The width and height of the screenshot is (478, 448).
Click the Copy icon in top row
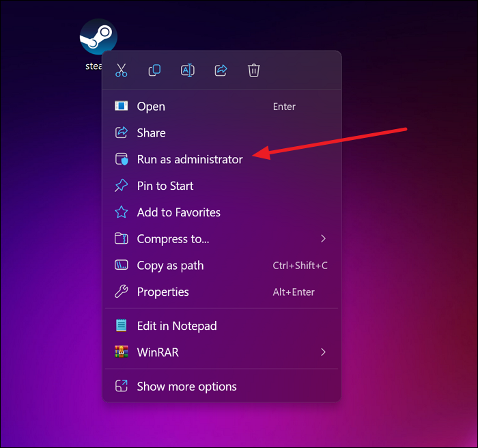click(x=154, y=70)
